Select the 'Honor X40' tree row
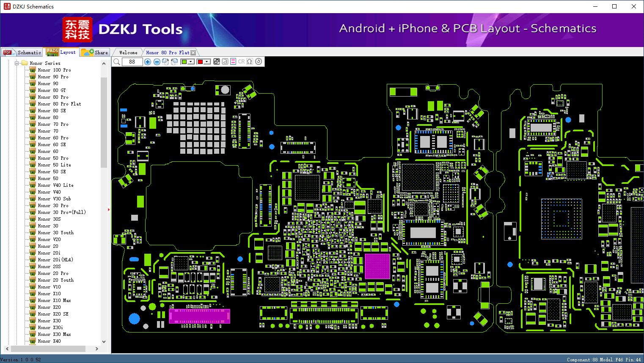The image size is (644, 363). (x=49, y=341)
